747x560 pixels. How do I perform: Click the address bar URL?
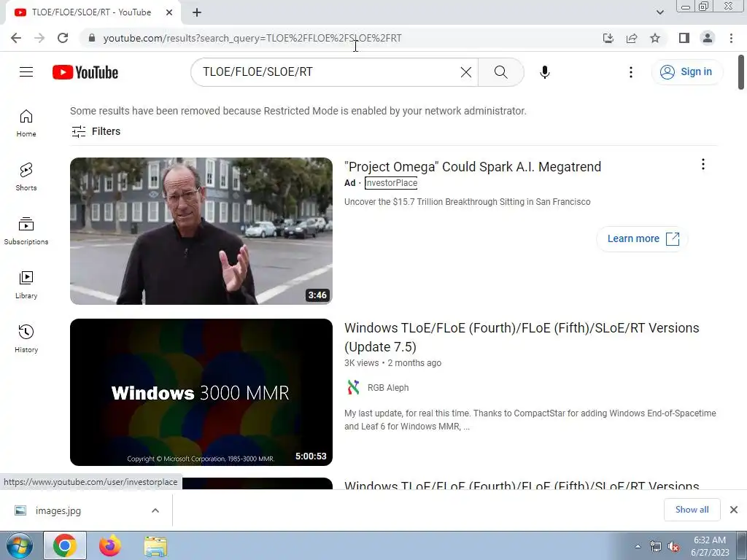(252, 38)
